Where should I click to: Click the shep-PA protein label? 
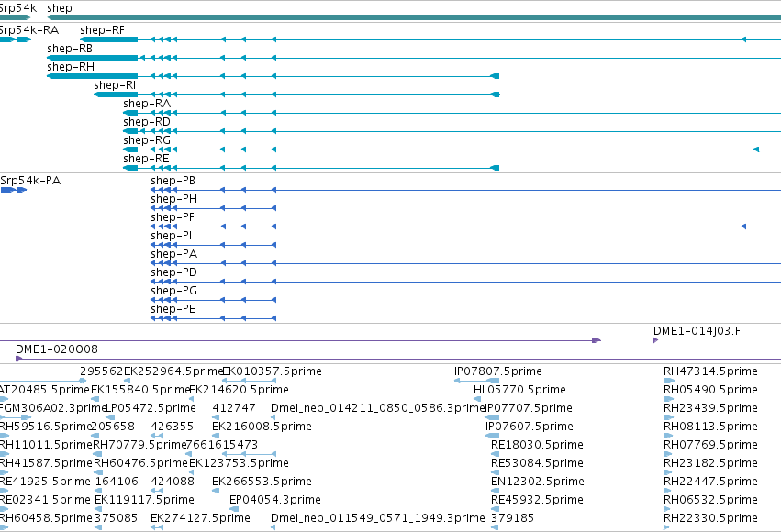pyautogui.click(x=173, y=254)
